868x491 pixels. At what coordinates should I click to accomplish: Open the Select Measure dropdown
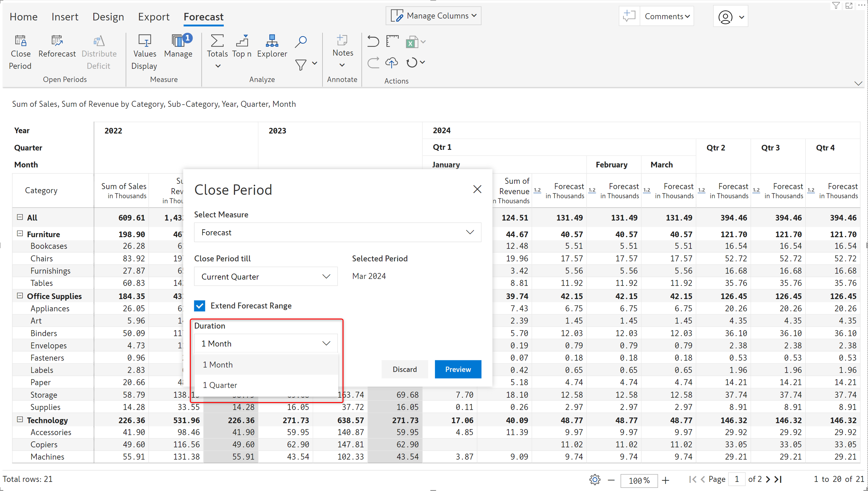point(337,232)
